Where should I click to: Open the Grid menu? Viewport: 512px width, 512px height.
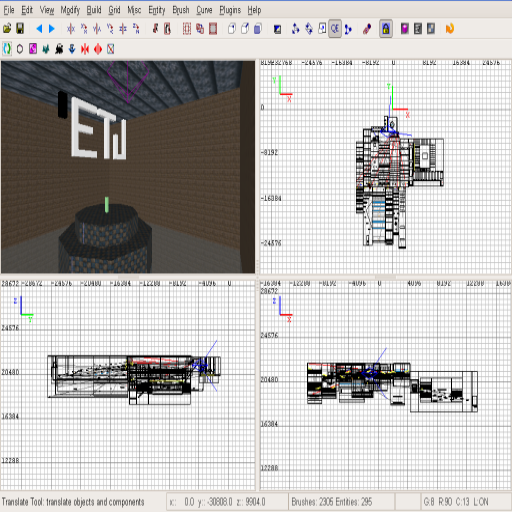(114, 10)
